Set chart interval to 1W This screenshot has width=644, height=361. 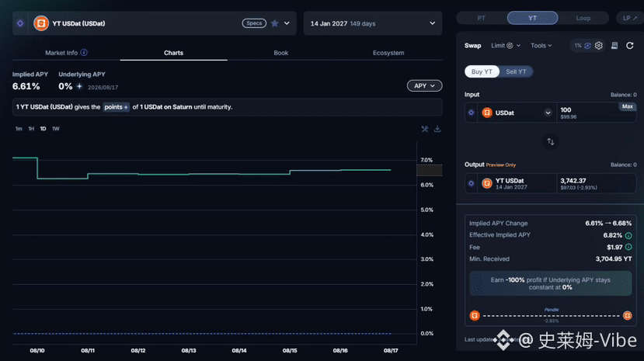tap(56, 129)
